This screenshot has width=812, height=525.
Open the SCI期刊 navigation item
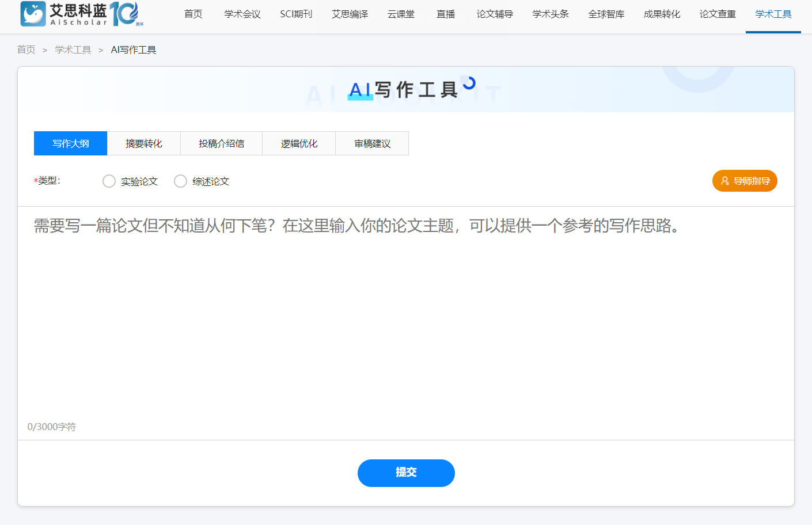[x=296, y=14]
